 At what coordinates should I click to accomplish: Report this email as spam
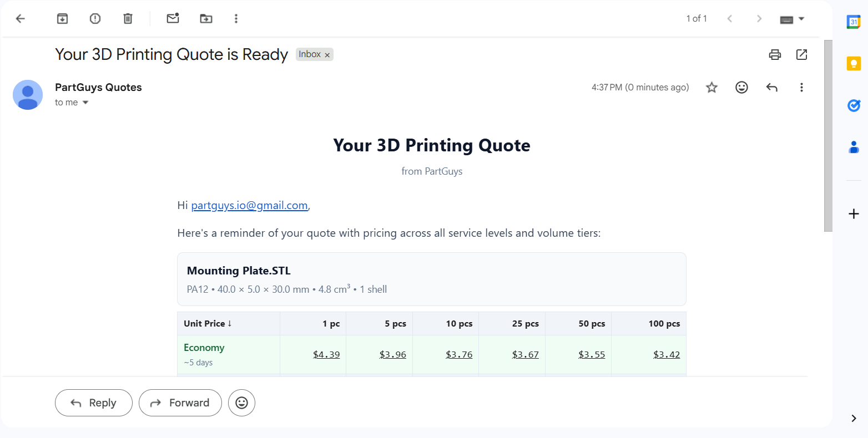coord(95,19)
